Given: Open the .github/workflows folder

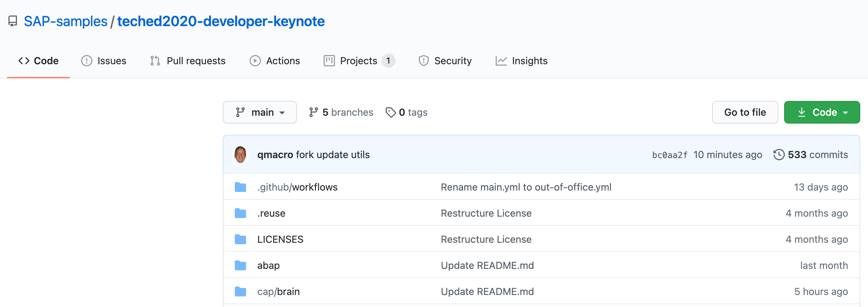Looking at the screenshot, I should point(297,187).
